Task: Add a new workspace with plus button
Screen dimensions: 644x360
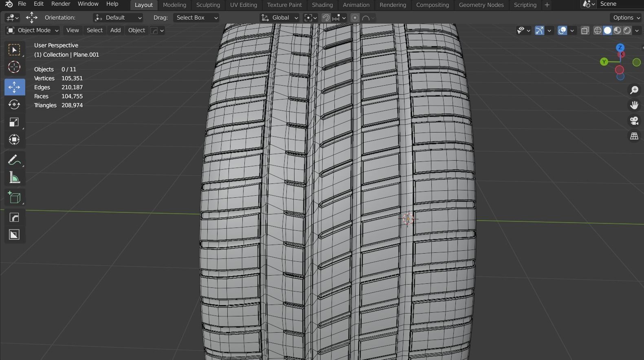Action: coord(547,5)
